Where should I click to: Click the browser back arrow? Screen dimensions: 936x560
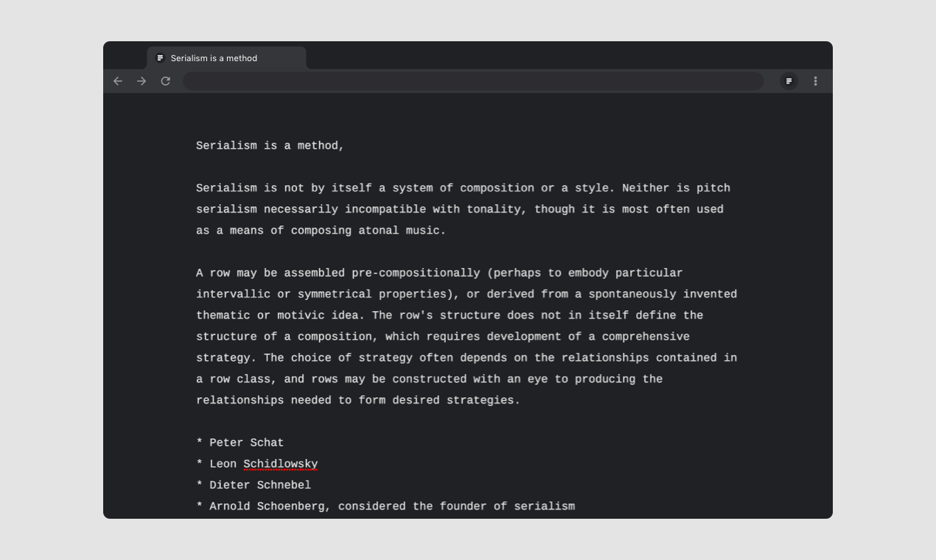click(118, 81)
